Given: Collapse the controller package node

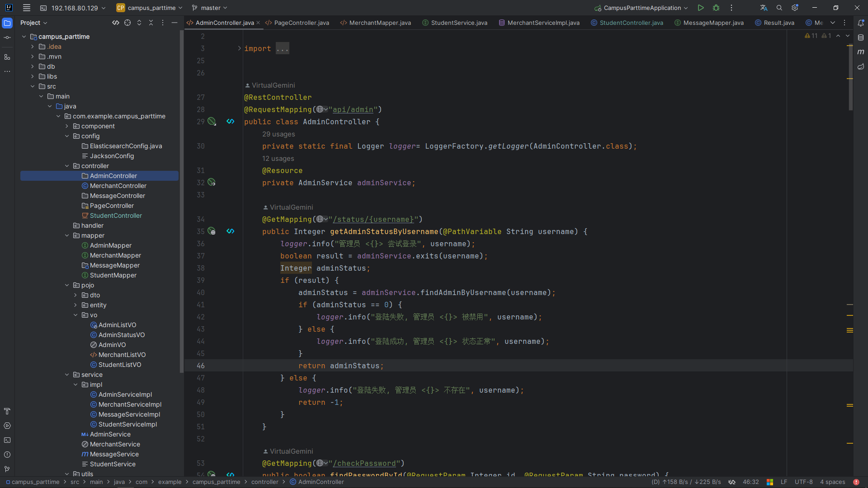Looking at the screenshot, I should click(67, 166).
